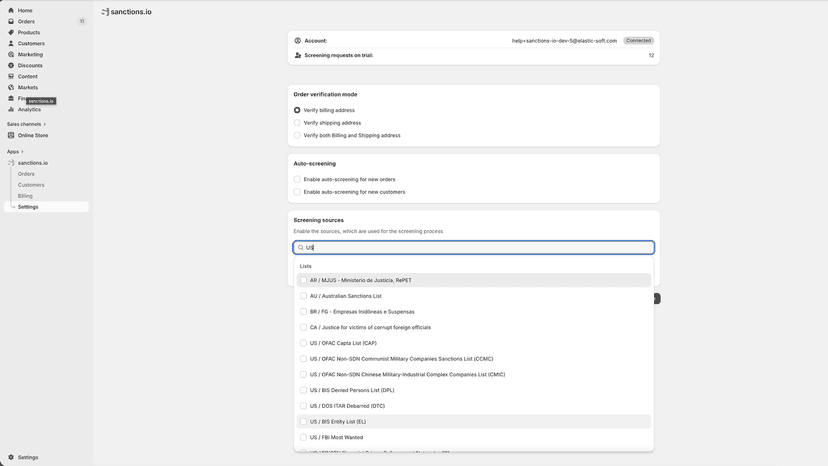This screenshot has width=828, height=466.
Task: Click the Finance bank icon
Action: click(11, 98)
